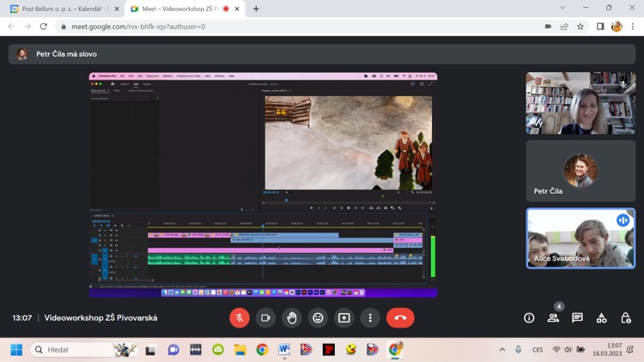Open the clock showing 13:07 16.03.2023
Viewport: 644px width, 362px height.
coord(607,350)
